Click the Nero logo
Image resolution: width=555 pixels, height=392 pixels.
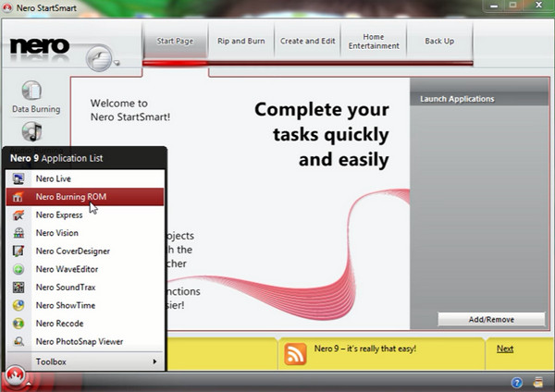point(40,46)
